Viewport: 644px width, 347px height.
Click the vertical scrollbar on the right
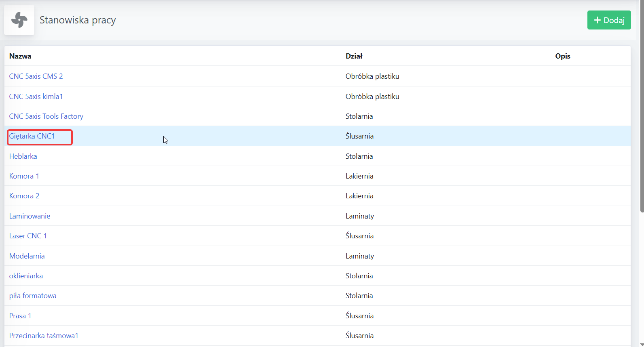pyautogui.click(x=642, y=106)
